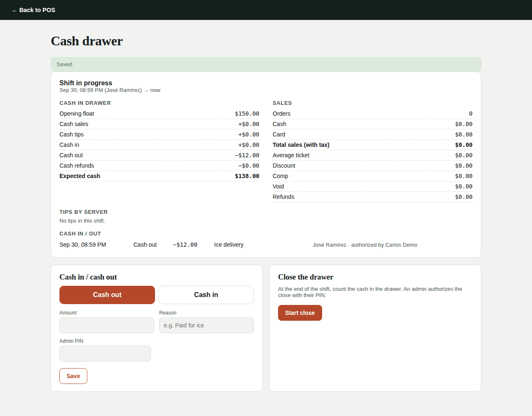This screenshot has width=532, height=416.
Task: Click the Refunds row label in Sales
Action: coord(283,197)
